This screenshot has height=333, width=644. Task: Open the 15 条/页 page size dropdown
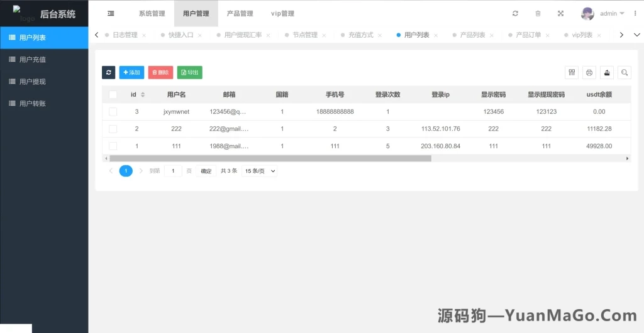(x=259, y=171)
